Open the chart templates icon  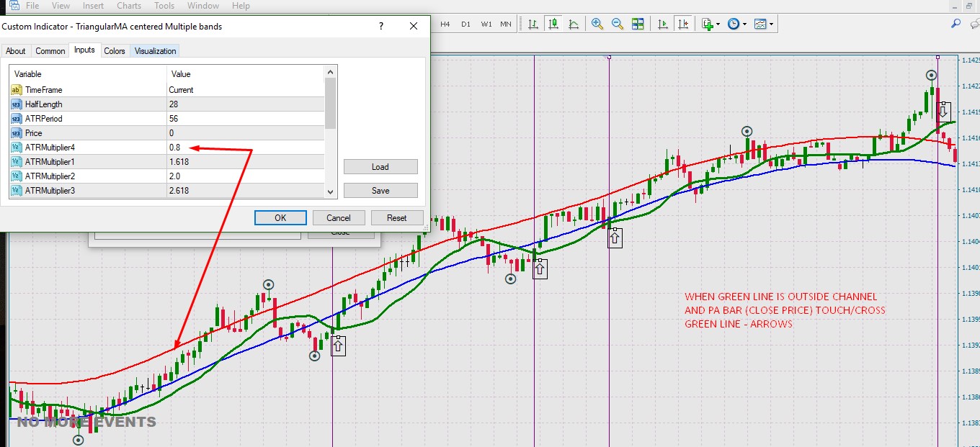(x=760, y=24)
